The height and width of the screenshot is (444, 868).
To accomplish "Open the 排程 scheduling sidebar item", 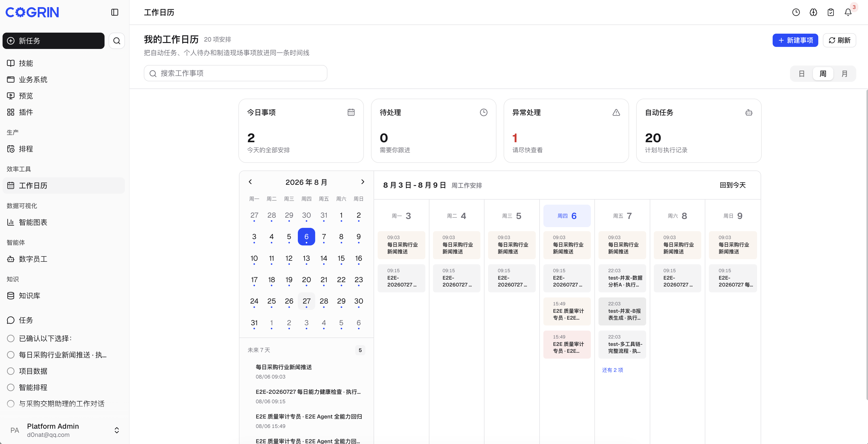I will pyautogui.click(x=63, y=149).
